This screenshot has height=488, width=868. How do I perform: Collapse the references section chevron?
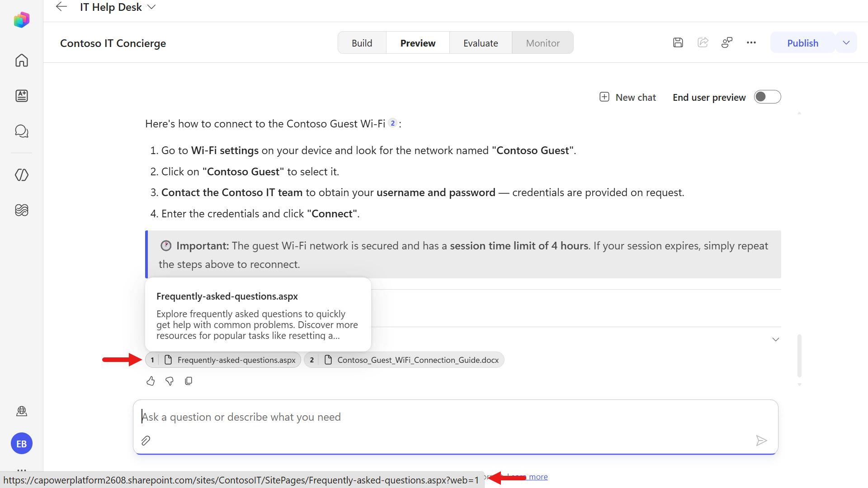(775, 339)
